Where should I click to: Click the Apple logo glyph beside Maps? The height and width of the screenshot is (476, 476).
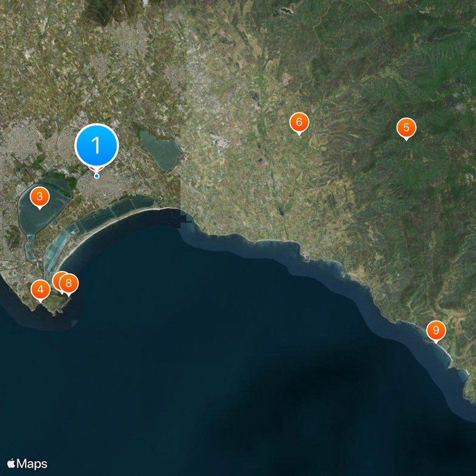pyautogui.click(x=11, y=464)
